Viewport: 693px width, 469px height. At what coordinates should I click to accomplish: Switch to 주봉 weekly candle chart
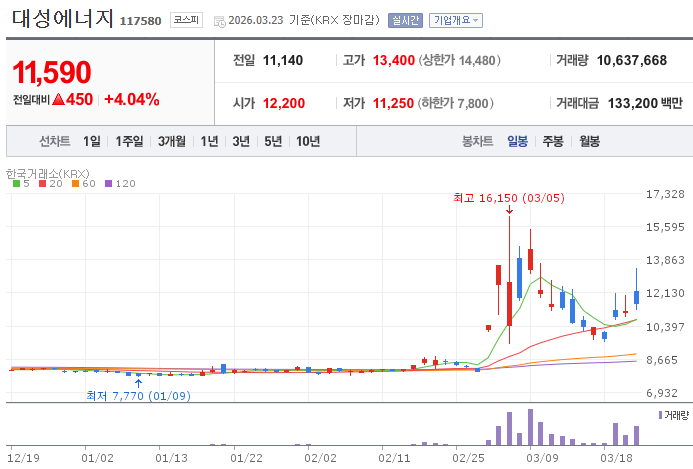click(553, 141)
